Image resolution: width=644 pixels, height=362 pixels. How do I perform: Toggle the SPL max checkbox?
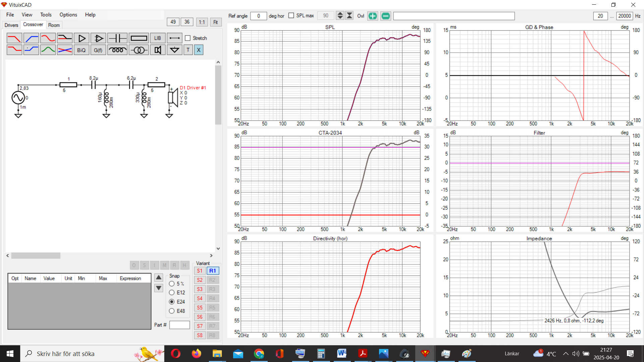(x=291, y=15)
